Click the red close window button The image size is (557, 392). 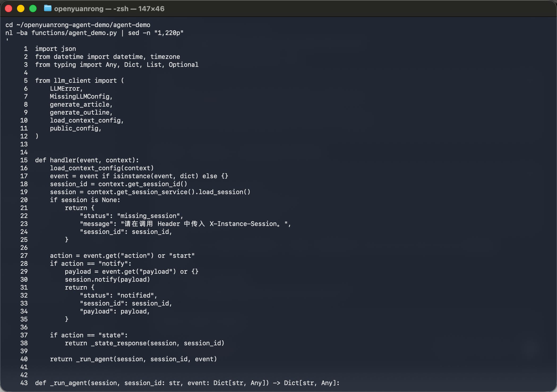(8, 9)
